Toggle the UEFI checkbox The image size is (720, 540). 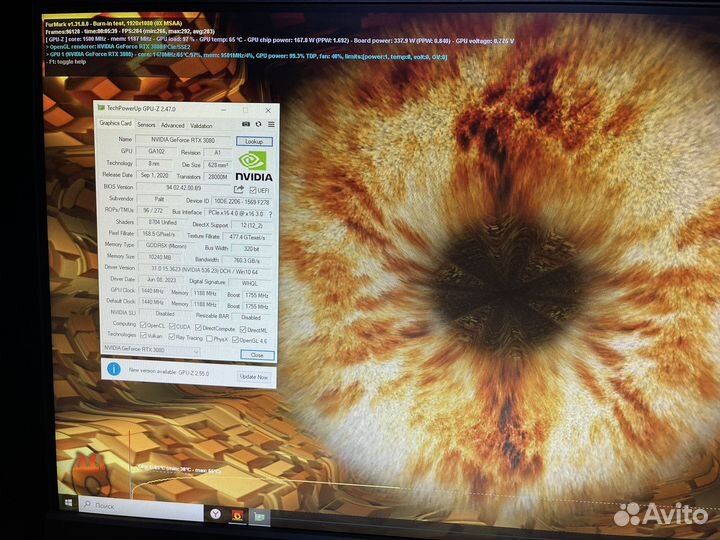point(253,190)
